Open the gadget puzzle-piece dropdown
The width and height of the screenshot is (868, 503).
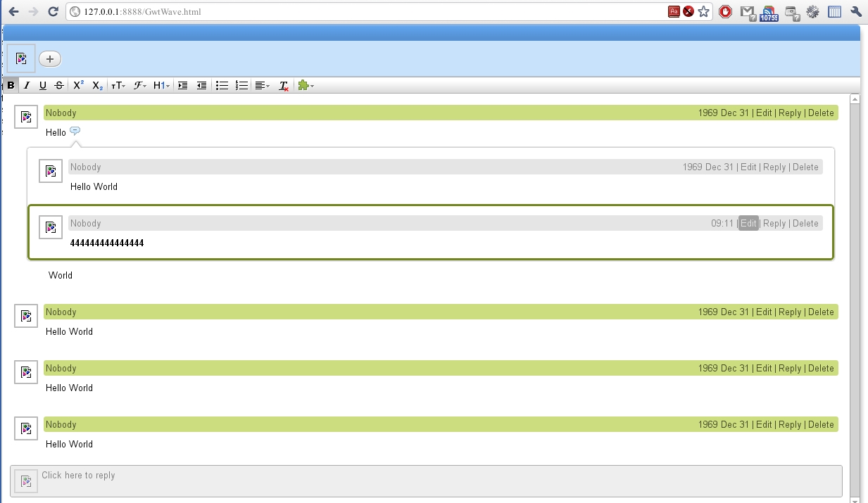point(306,85)
